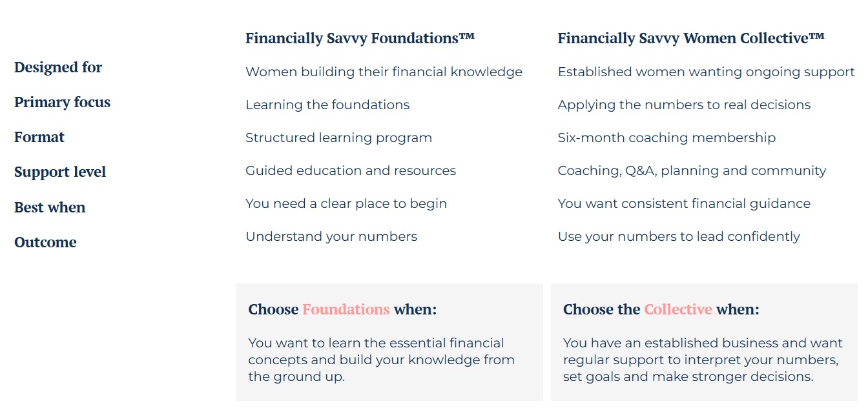The width and height of the screenshot is (868, 410).
Task: Select the 'Primary focus' row label
Action: coord(62,102)
